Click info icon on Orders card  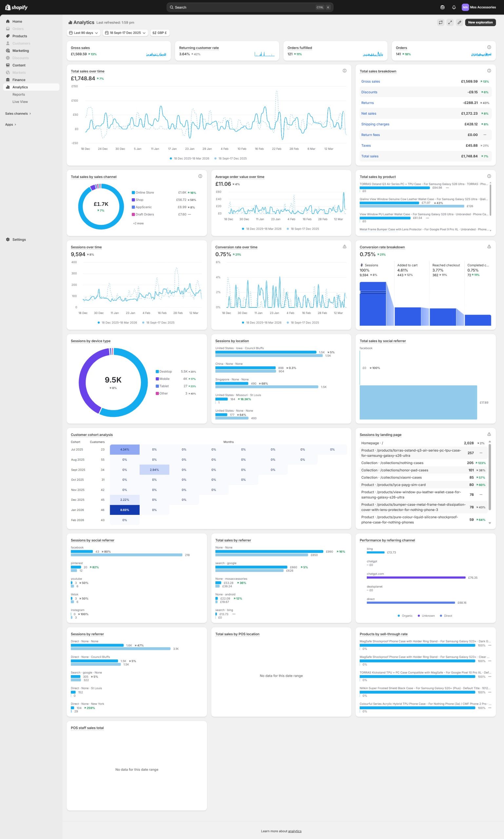click(489, 47)
